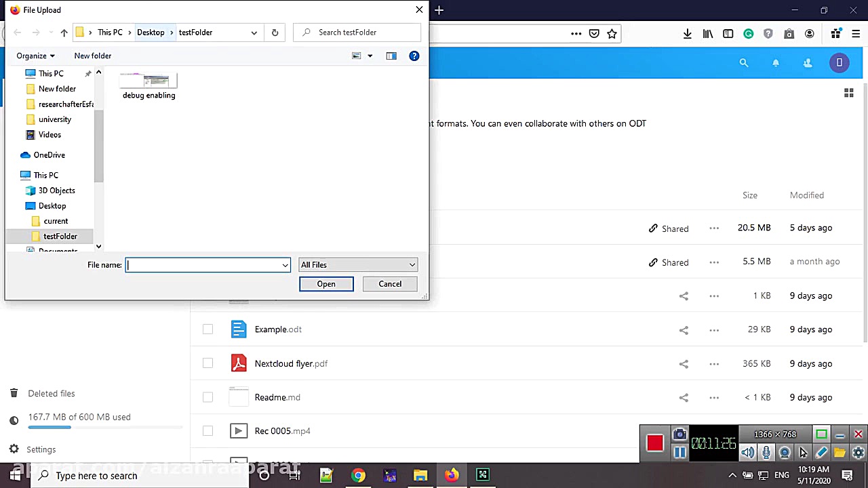
Task: Open Nextcloud notifications bell
Action: point(776,63)
